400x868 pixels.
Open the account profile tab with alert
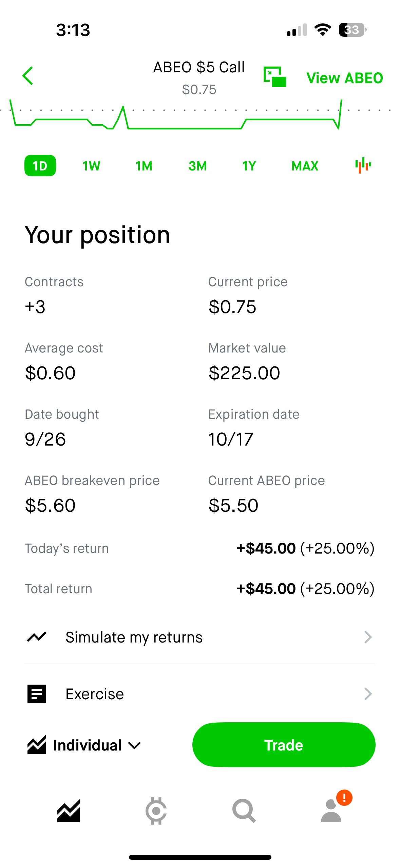[332, 811]
